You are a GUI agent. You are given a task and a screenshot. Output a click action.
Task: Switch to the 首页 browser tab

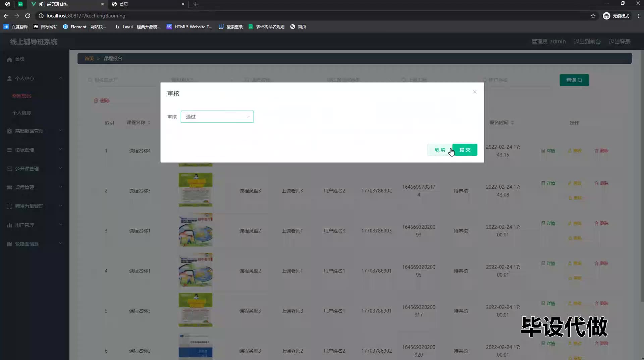pyautogui.click(x=148, y=4)
